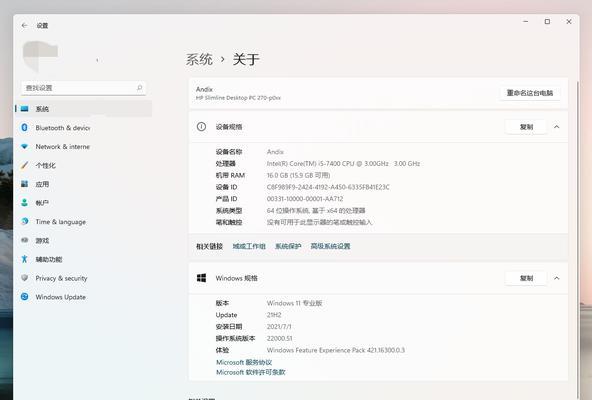Click the 64 位操作系统 system type value
Screen dimensions: 592x400
316,210
